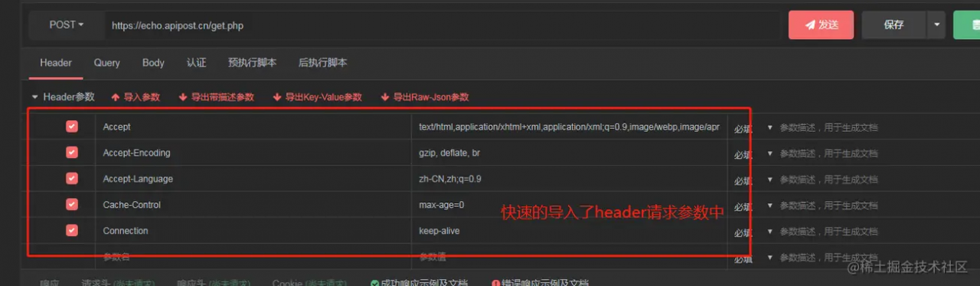Uncheck the Cache-Control header checkbox

click(72, 205)
